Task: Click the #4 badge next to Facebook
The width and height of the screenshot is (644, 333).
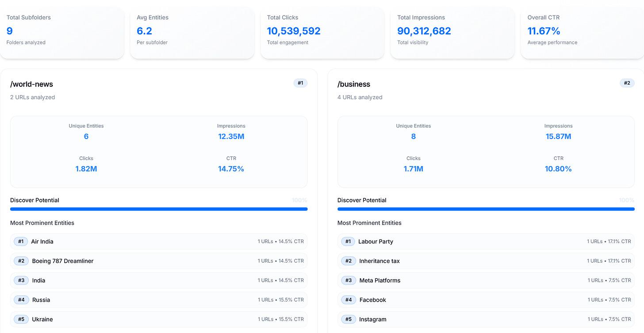Action: click(x=348, y=300)
